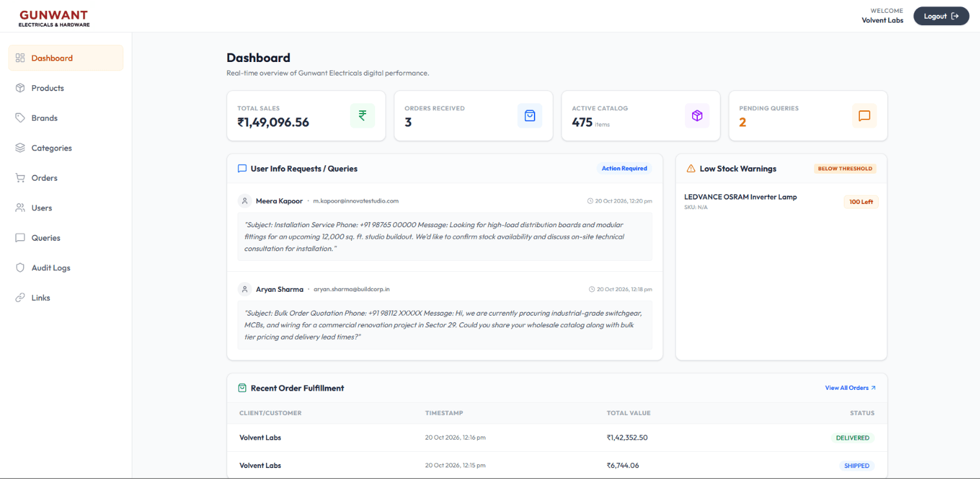
Task: Navigate to Categories page
Action: (x=66, y=148)
